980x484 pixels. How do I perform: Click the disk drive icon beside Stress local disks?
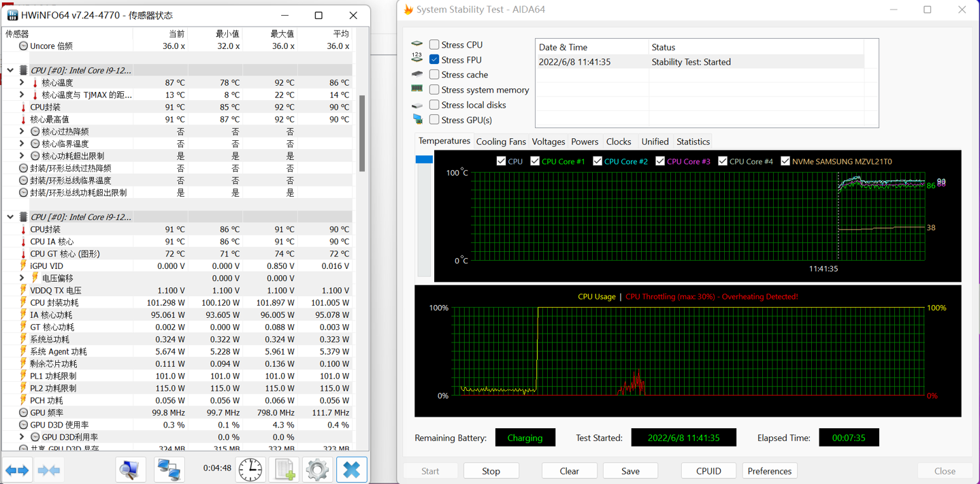pos(417,105)
